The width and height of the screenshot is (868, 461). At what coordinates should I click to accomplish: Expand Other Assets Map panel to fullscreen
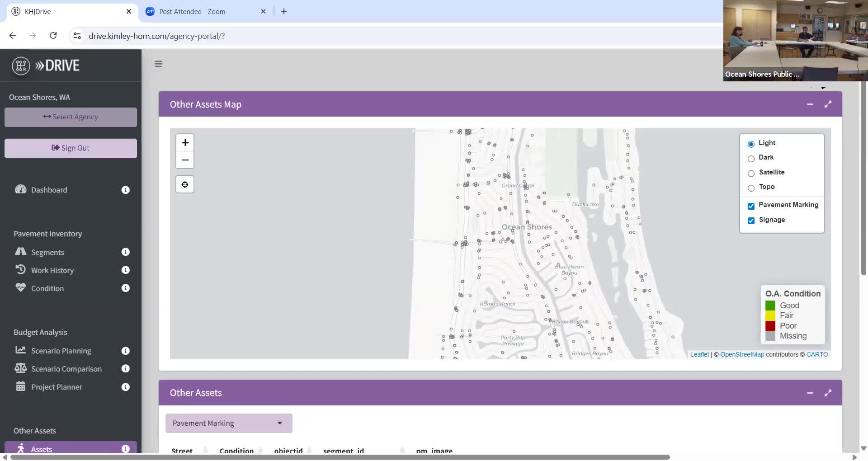click(x=828, y=104)
